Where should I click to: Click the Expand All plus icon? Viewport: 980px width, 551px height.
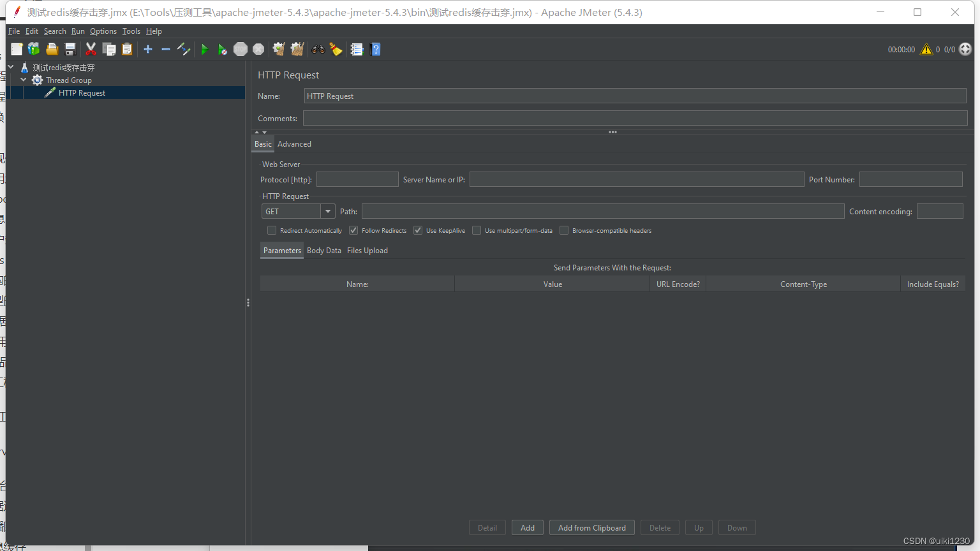click(x=148, y=49)
